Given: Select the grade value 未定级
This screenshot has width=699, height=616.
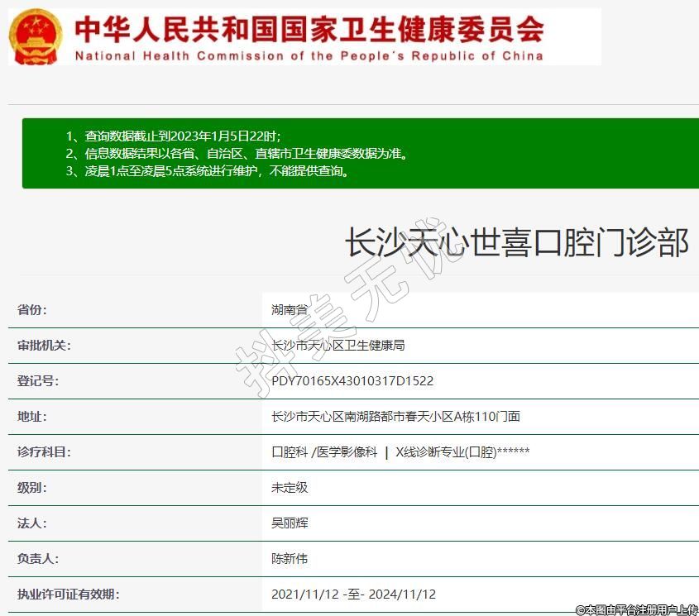Looking at the screenshot, I should pos(290,488).
